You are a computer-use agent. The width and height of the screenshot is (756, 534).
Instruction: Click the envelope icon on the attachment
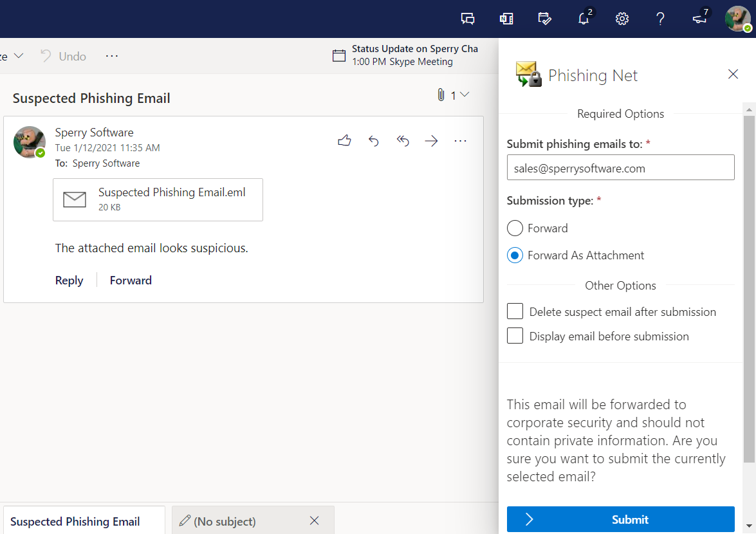75,199
